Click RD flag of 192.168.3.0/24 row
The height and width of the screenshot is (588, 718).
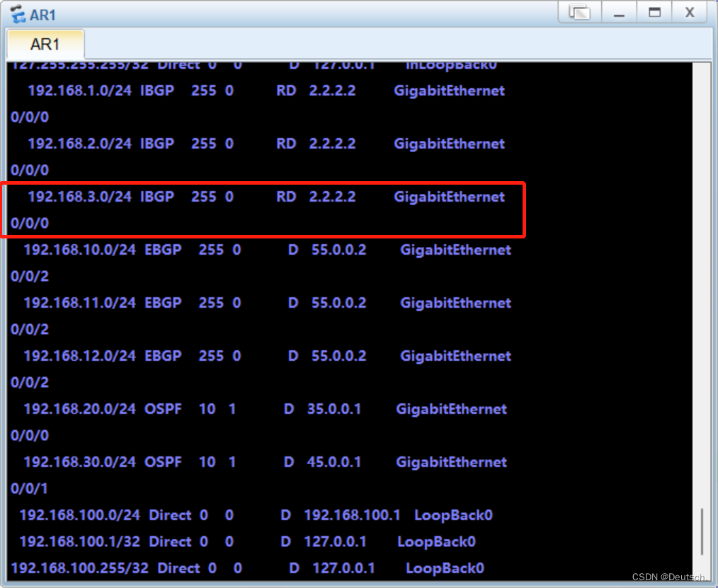286,197
